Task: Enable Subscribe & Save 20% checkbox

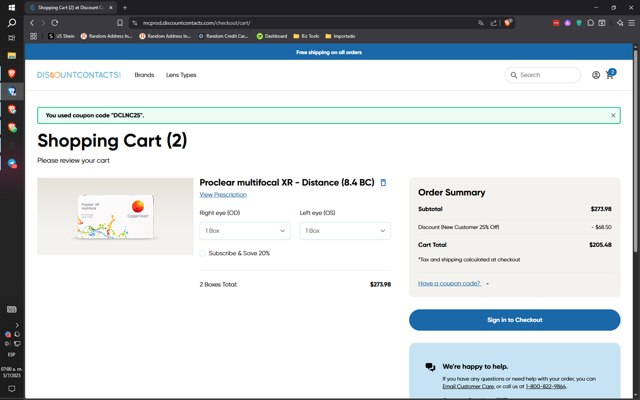Action: tap(202, 253)
